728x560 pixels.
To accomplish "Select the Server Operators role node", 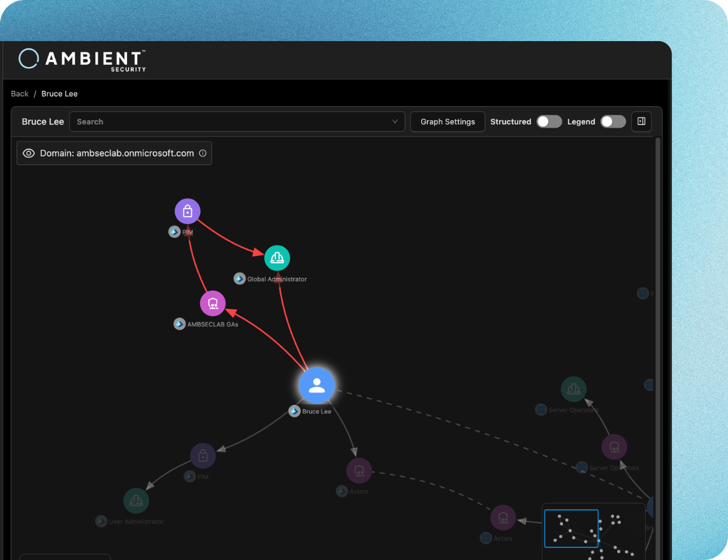I will click(x=574, y=389).
